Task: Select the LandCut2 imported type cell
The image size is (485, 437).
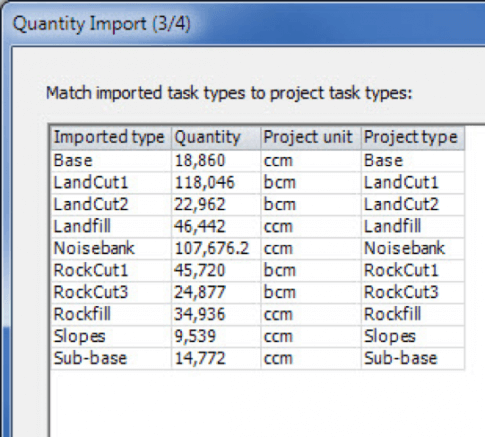Action: (x=111, y=205)
